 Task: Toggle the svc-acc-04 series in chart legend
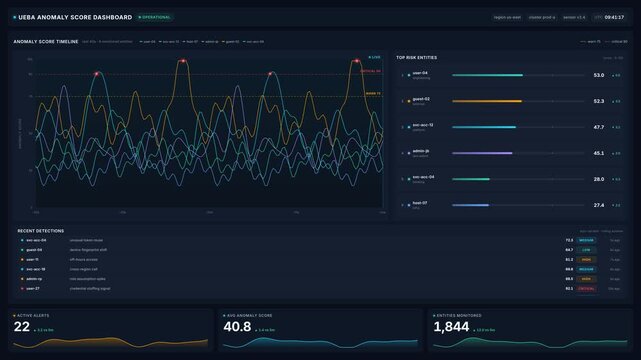253,42
